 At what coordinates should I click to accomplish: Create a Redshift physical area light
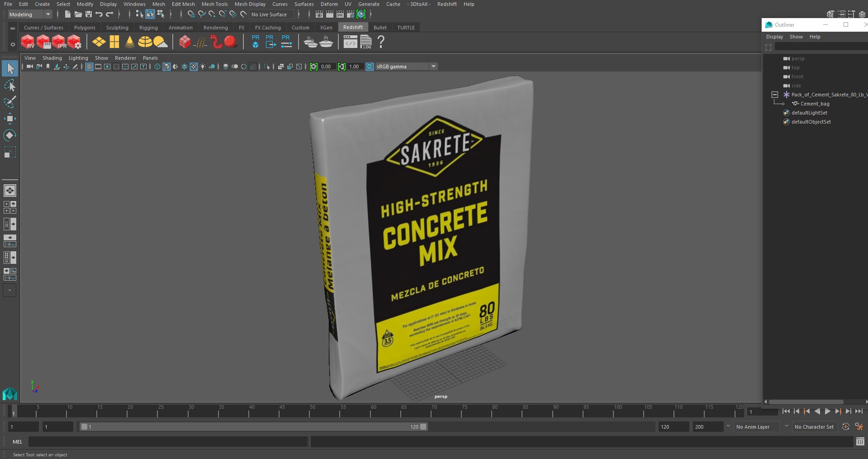99,42
